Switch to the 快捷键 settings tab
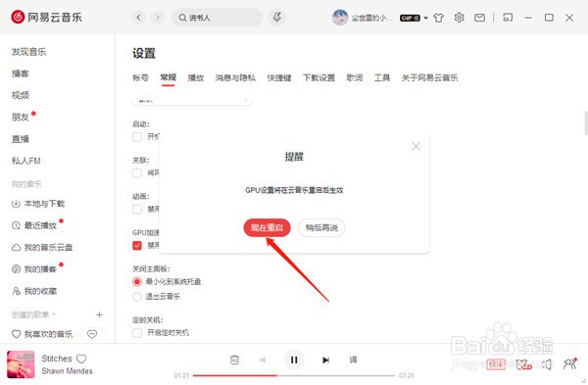 click(279, 77)
